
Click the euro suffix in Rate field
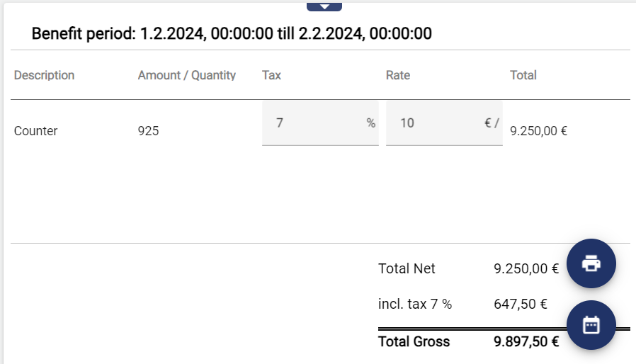492,123
